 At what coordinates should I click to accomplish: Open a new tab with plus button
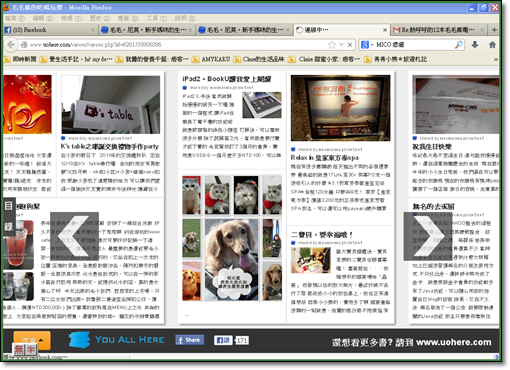494,30
